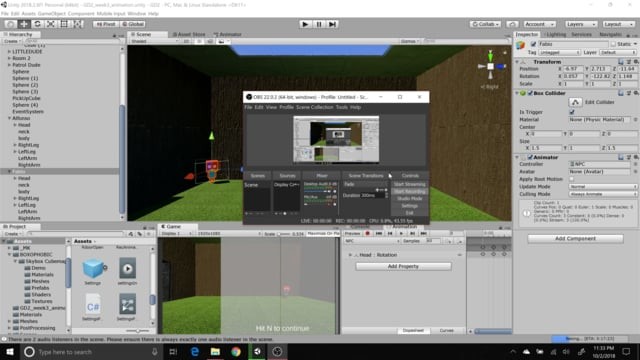The width and height of the screenshot is (640, 360).
Task: Open OBS from the Windows taskbar
Action: pos(277,351)
